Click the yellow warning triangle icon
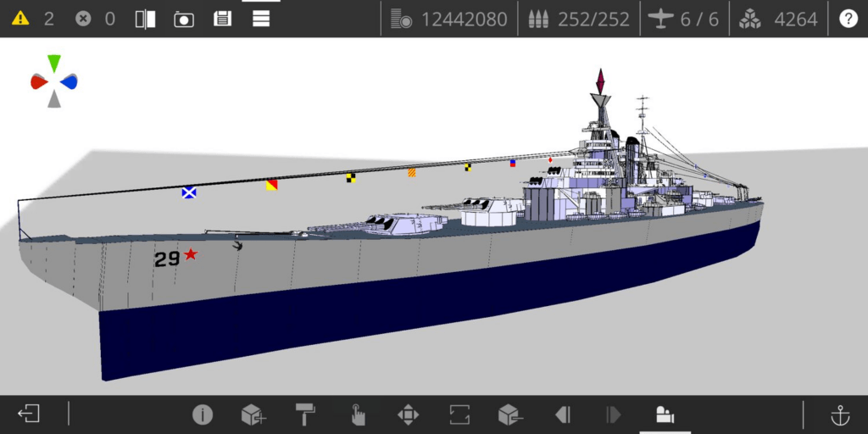Screen dimensions: 868x434 19,19
